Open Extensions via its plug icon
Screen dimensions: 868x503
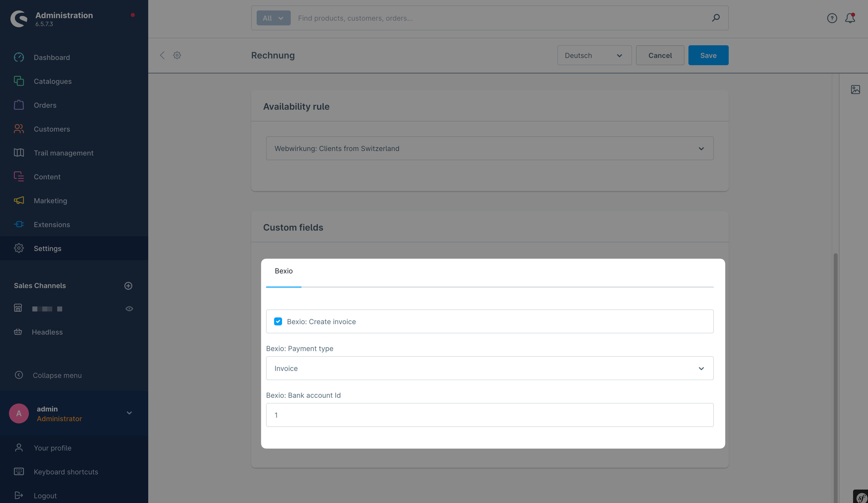(x=19, y=224)
